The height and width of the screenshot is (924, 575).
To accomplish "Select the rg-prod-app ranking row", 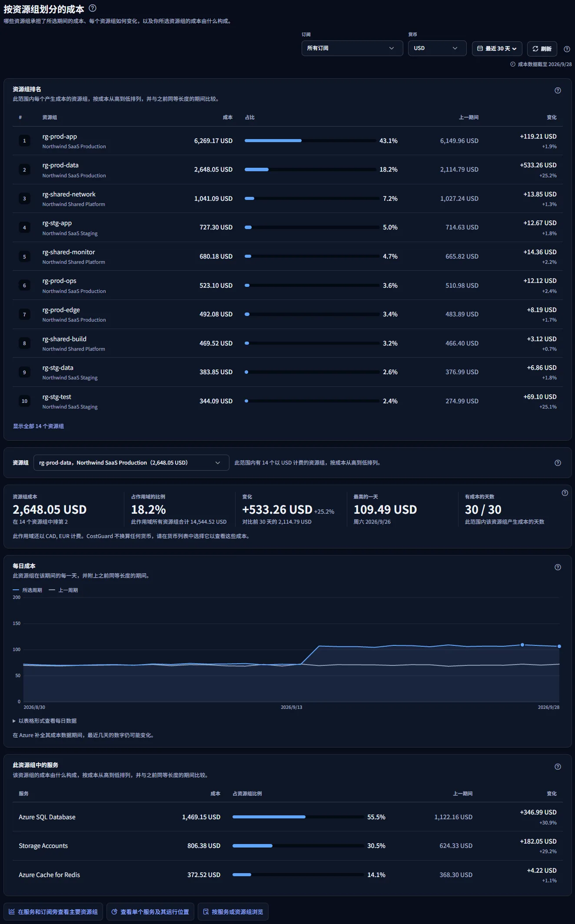I will click(x=288, y=141).
